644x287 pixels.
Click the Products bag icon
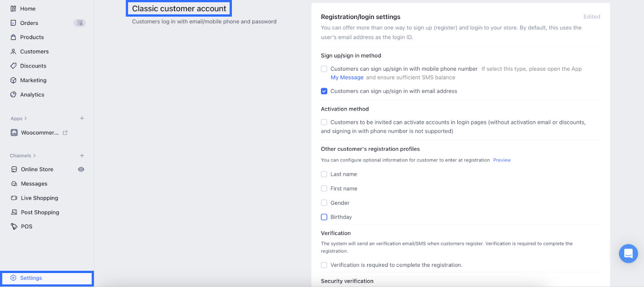tap(13, 37)
